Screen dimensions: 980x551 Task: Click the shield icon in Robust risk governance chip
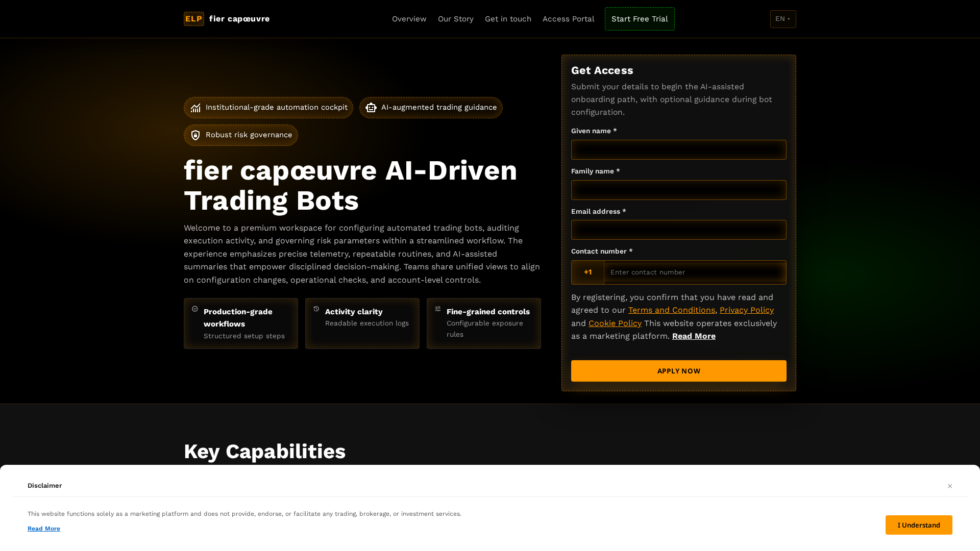click(x=195, y=135)
